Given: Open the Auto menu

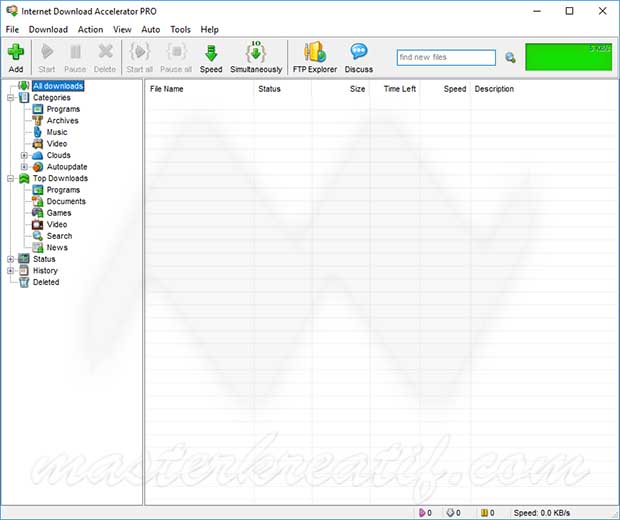Looking at the screenshot, I should click(x=151, y=29).
